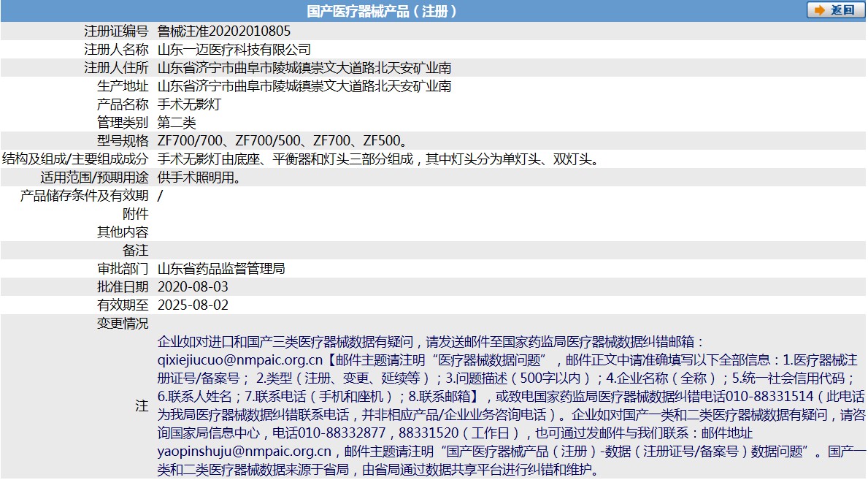Screen dimensions: 868x480
Task: Click the 注 note label
Action: (142, 405)
